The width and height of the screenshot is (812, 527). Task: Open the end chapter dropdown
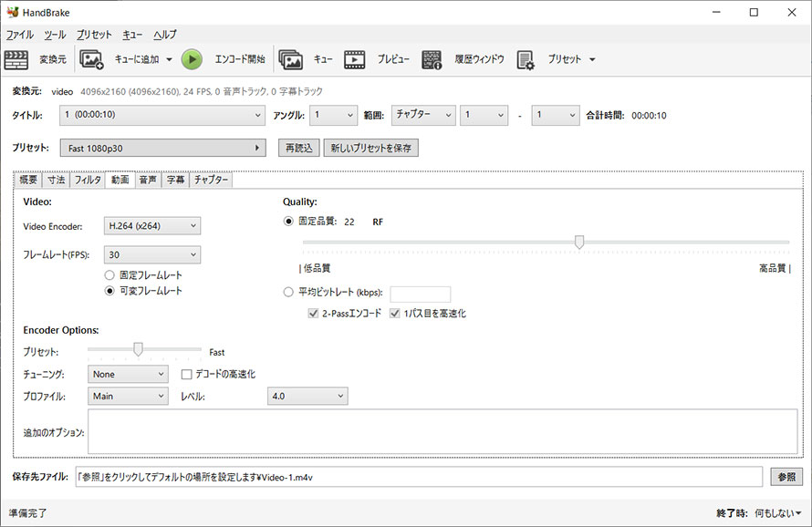[x=555, y=115]
